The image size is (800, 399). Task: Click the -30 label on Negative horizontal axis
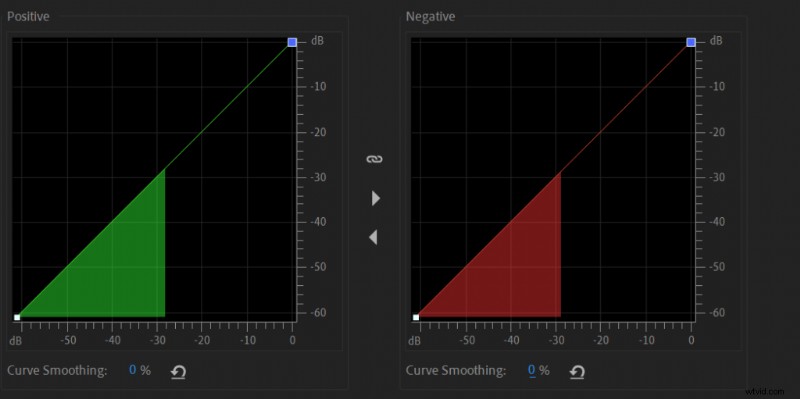click(x=555, y=340)
